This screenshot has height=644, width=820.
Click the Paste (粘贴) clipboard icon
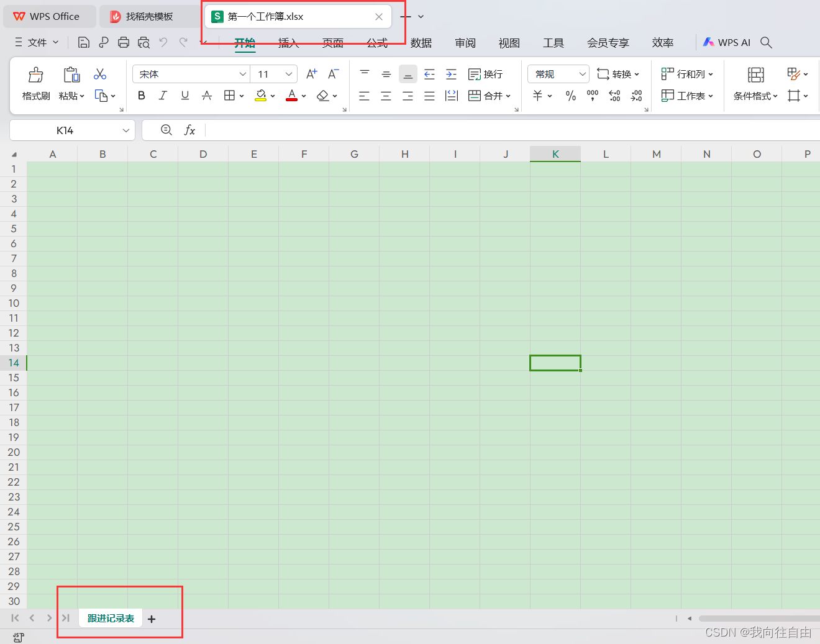(71, 75)
